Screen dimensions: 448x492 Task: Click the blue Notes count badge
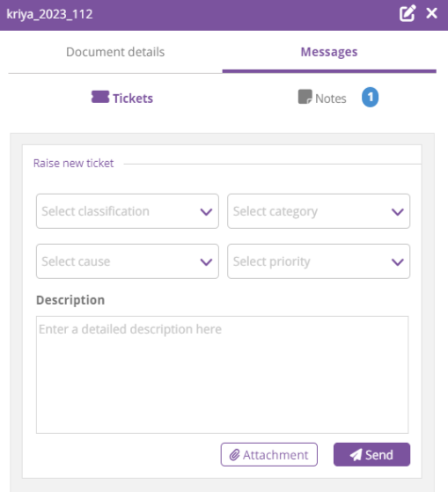pos(370,98)
